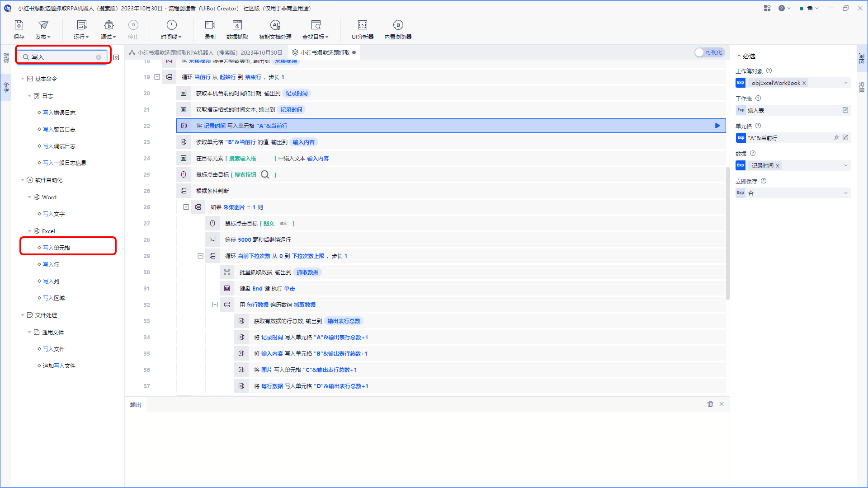Screen dimensions: 868x488
Task: Click the help question-mark icon in title bar
Action: click(782, 8)
